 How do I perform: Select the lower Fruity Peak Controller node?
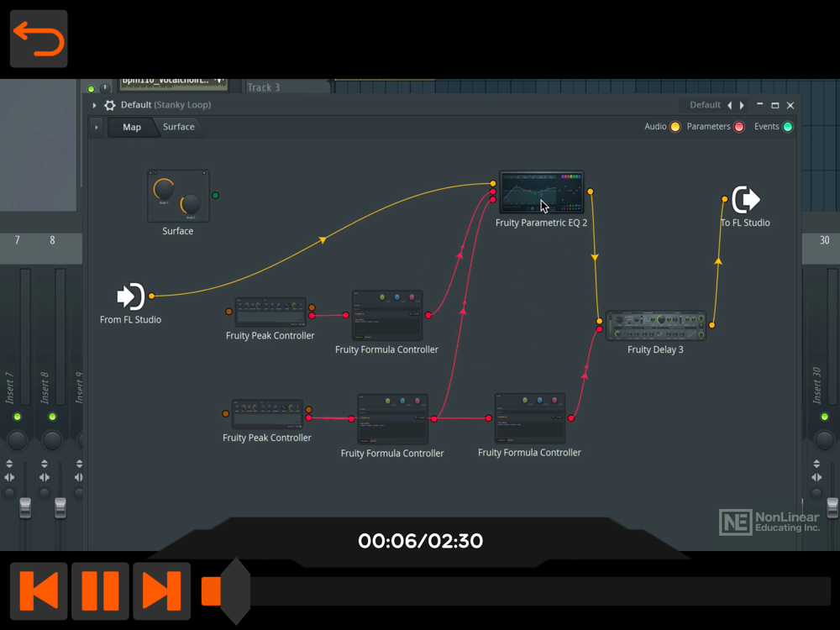(267, 414)
